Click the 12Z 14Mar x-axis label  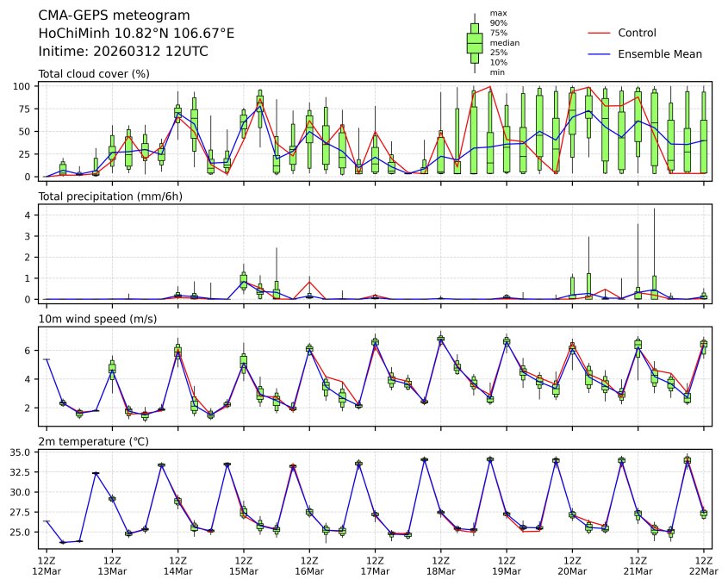pyautogui.click(x=177, y=564)
